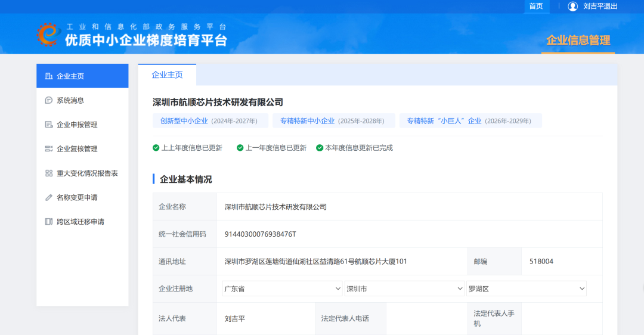Click the 企业注册地 label

(175, 289)
